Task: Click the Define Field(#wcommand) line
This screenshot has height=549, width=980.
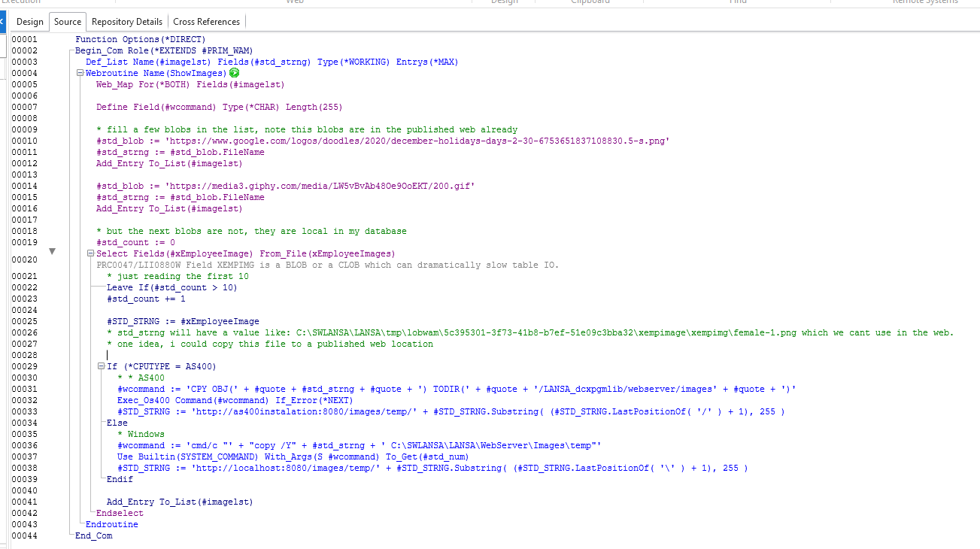Action: (219, 107)
